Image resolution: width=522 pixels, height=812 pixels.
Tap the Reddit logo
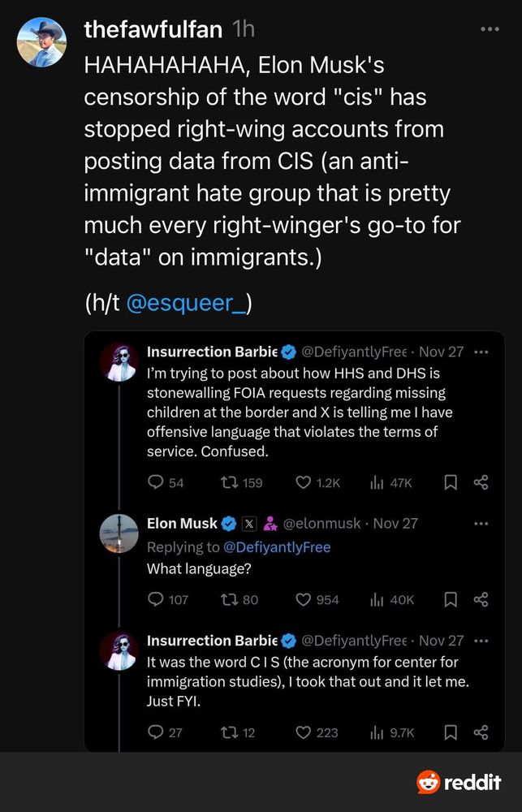tap(459, 782)
